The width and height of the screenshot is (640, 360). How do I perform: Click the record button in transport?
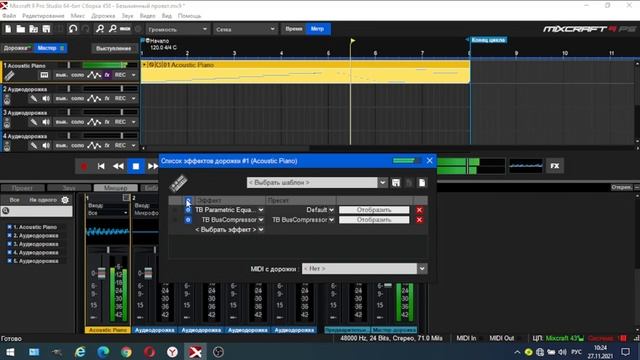point(84,167)
